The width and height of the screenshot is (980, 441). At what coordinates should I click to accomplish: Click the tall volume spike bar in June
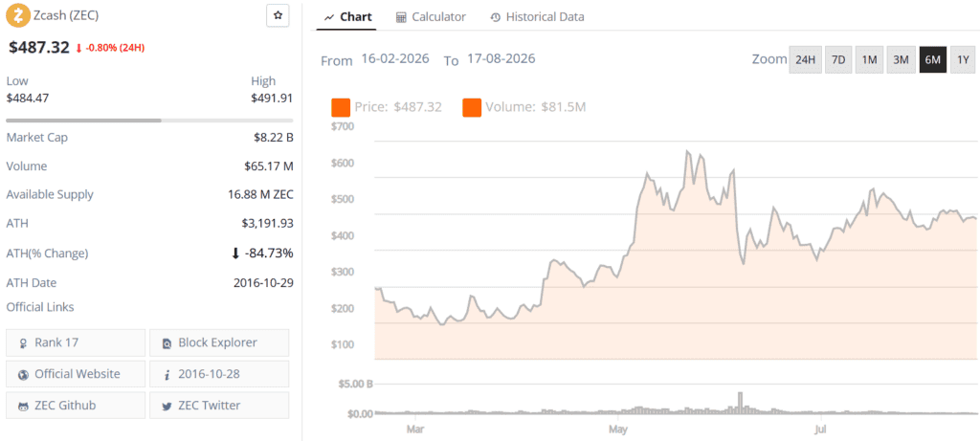[x=740, y=403]
